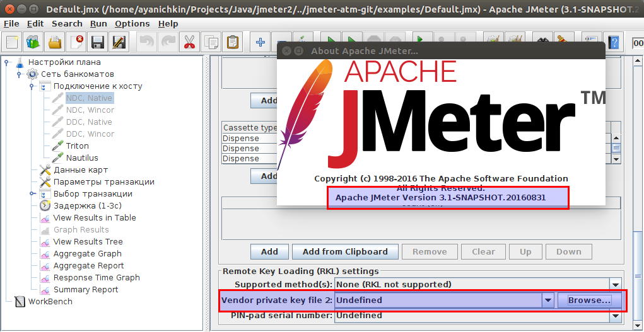This screenshot has height=332, width=644.
Task: Click the Up button
Action: click(x=525, y=252)
